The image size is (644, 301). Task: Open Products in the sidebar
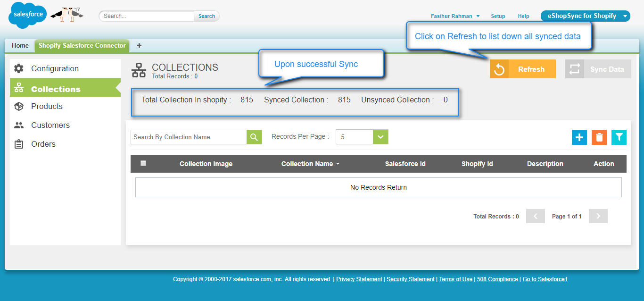pyautogui.click(x=47, y=106)
